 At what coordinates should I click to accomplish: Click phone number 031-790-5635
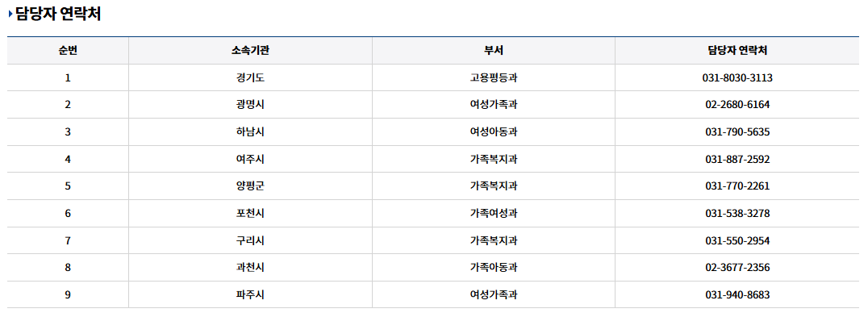click(x=737, y=132)
